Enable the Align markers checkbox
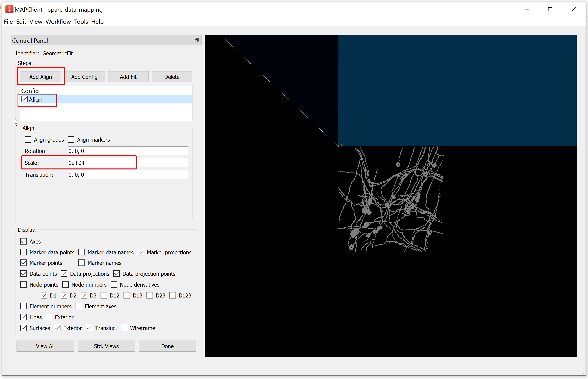The image size is (588, 379). coord(71,139)
